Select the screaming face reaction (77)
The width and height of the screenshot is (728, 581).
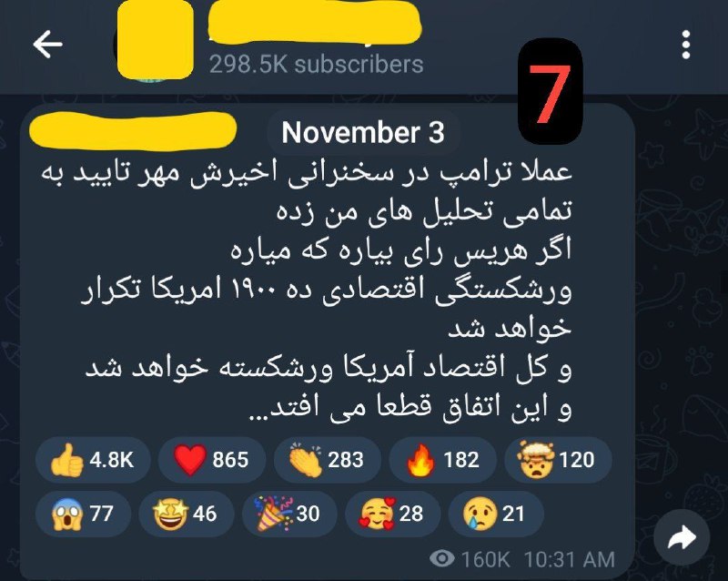83,515
